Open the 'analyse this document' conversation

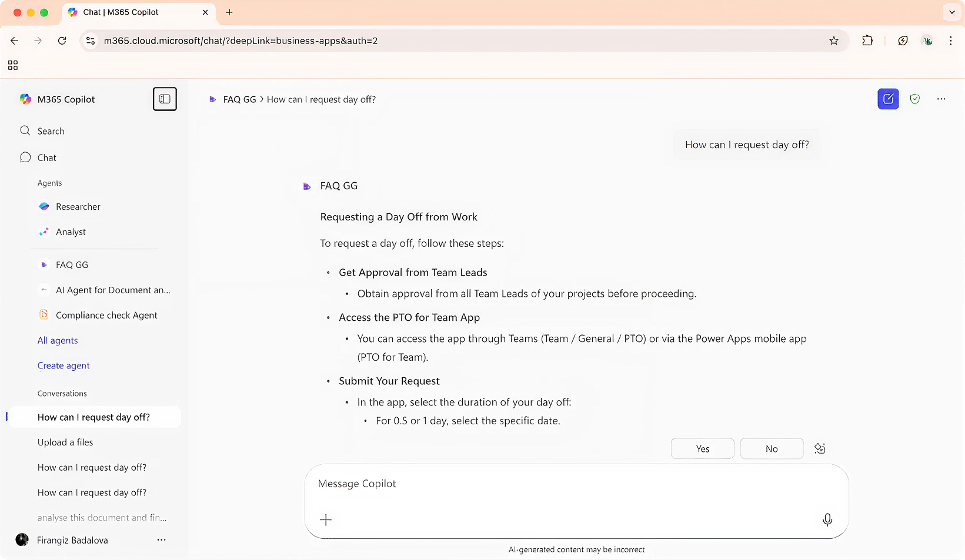[102, 518]
